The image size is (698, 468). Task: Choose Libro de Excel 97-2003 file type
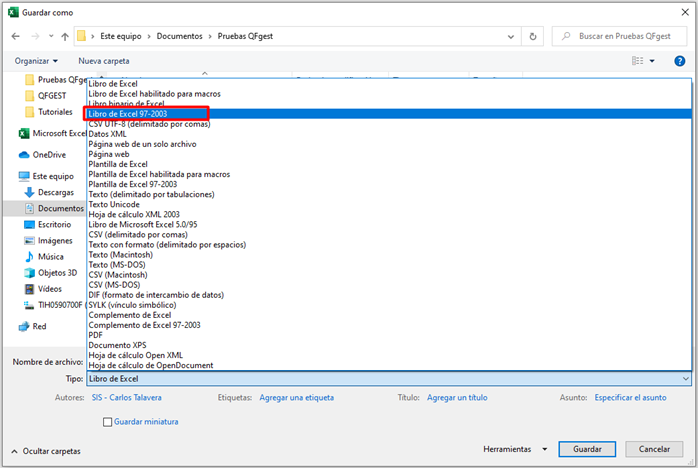pos(389,114)
